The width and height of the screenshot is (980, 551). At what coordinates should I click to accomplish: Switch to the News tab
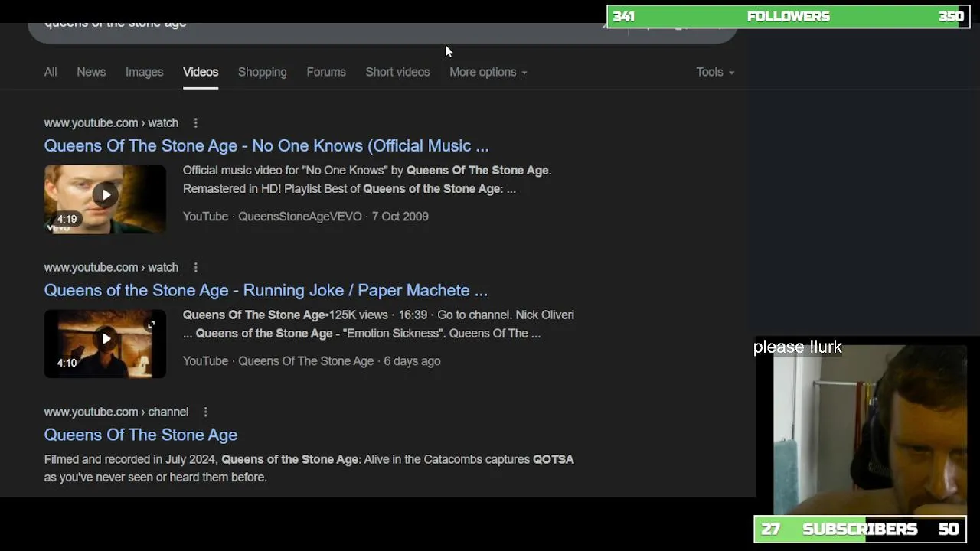click(x=91, y=72)
